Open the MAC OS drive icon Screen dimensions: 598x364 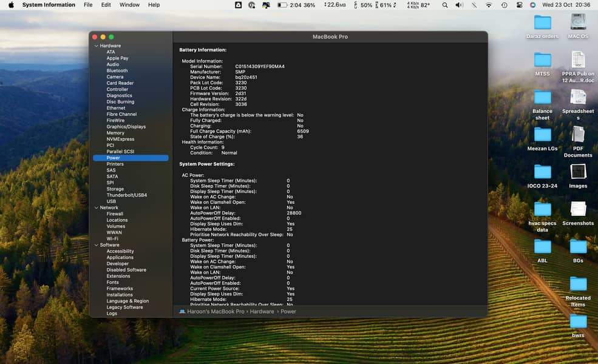tap(578, 23)
